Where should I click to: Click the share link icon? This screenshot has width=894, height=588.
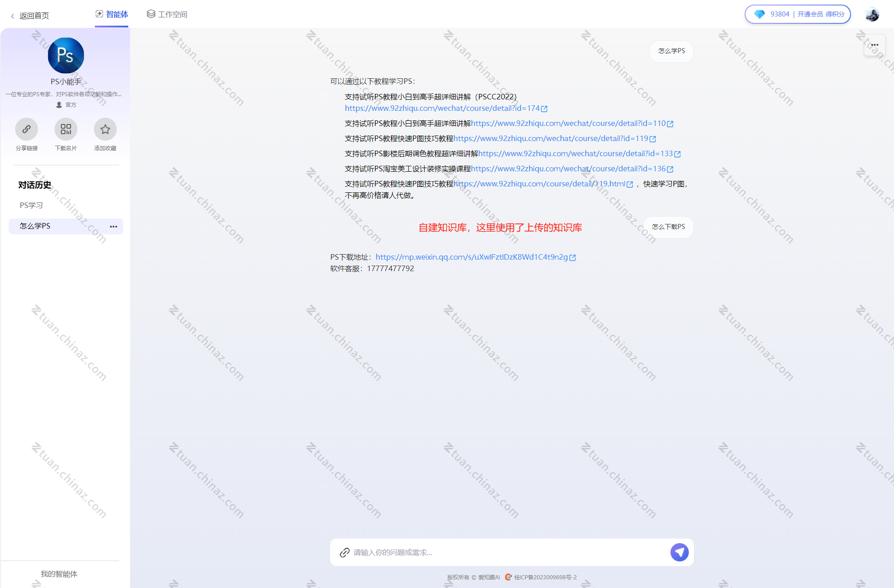[x=27, y=129]
